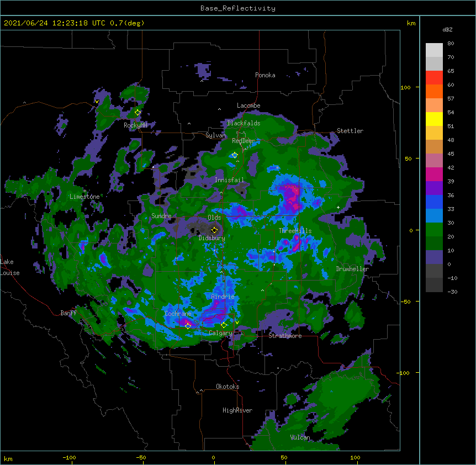
Task: Select the red 60-65 dBZ legend swatch
Action: pyautogui.click(x=434, y=78)
